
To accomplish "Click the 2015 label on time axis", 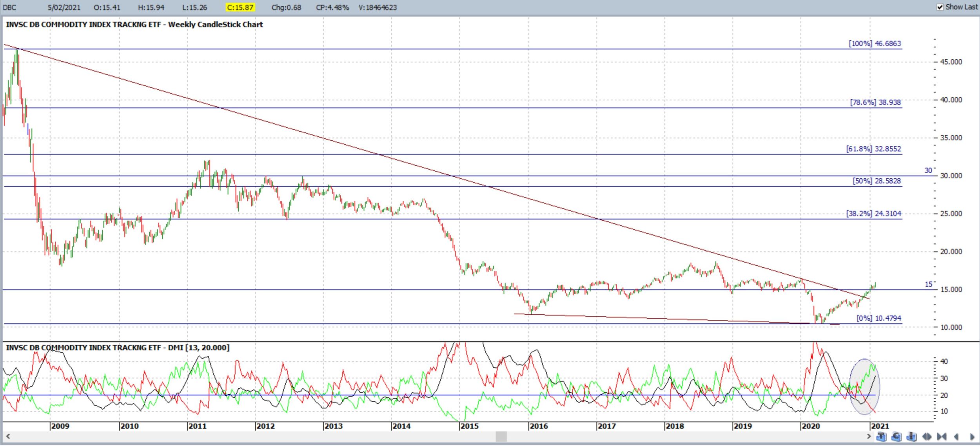I will [x=470, y=426].
